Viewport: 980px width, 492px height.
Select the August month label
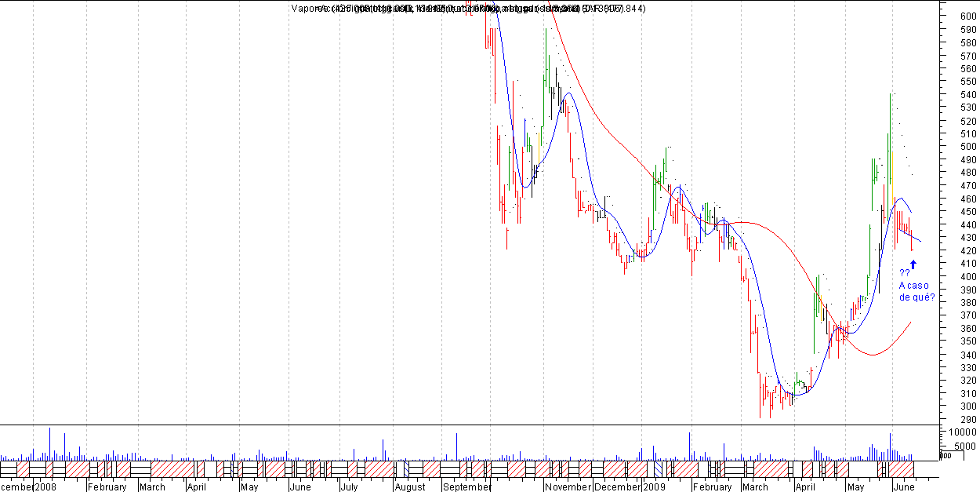click(x=410, y=487)
